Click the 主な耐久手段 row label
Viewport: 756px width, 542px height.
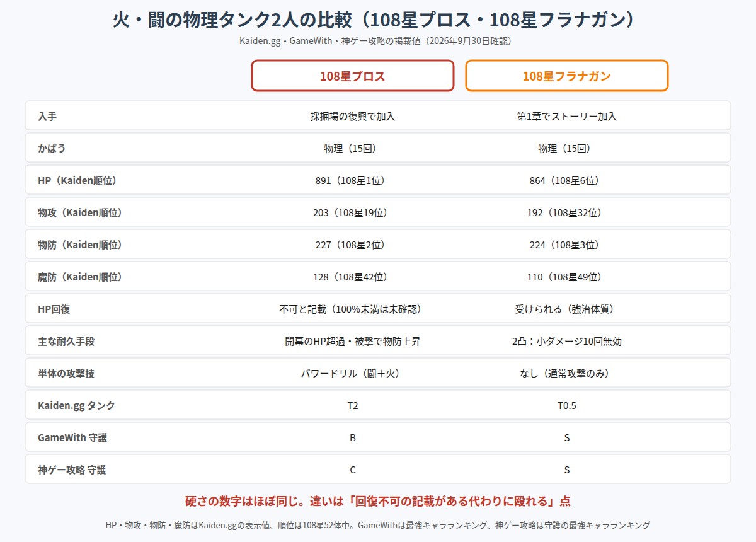click(66, 342)
